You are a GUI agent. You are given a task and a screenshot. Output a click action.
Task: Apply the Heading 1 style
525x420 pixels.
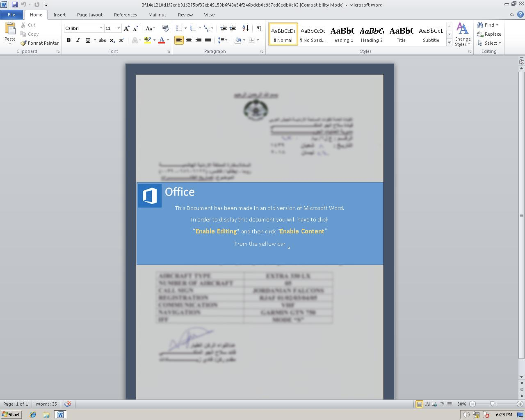pyautogui.click(x=342, y=34)
